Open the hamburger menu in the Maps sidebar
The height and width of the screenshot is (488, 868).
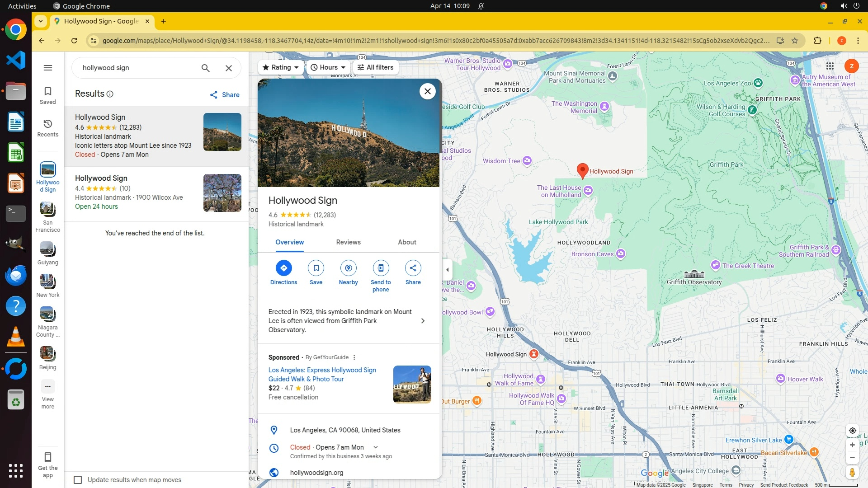click(48, 68)
